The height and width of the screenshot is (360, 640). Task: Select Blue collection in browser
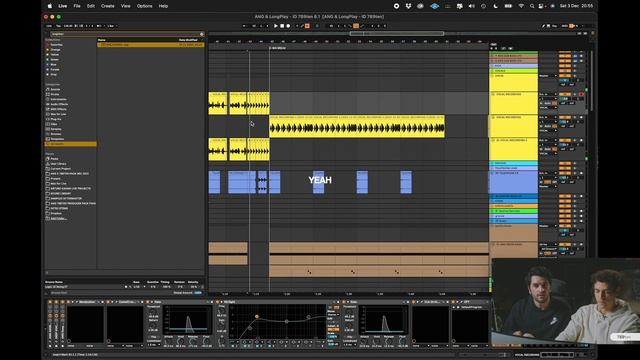(53, 64)
